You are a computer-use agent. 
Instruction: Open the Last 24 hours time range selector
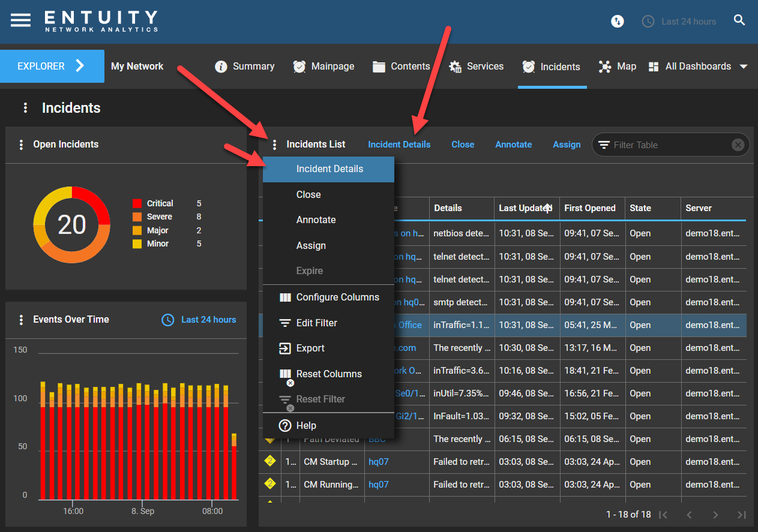[679, 21]
